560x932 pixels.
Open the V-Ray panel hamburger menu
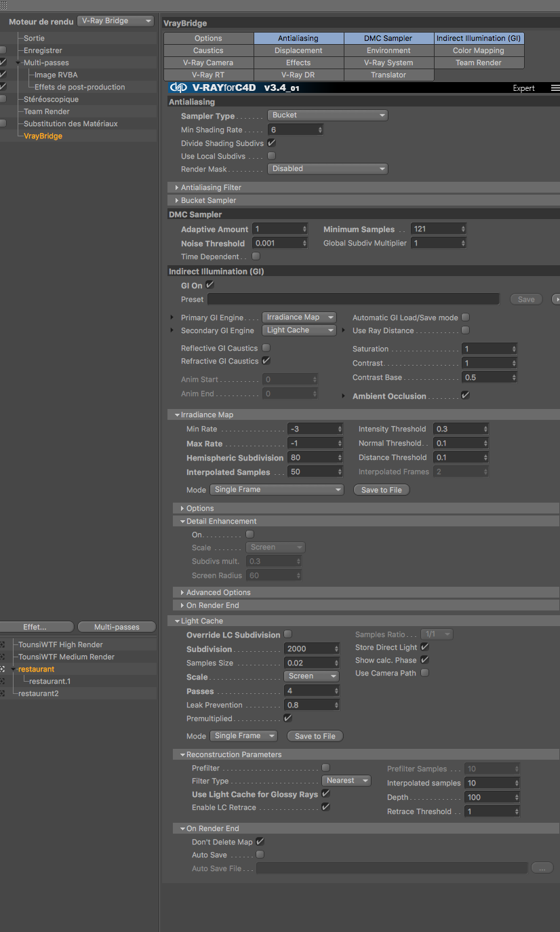[x=555, y=88]
